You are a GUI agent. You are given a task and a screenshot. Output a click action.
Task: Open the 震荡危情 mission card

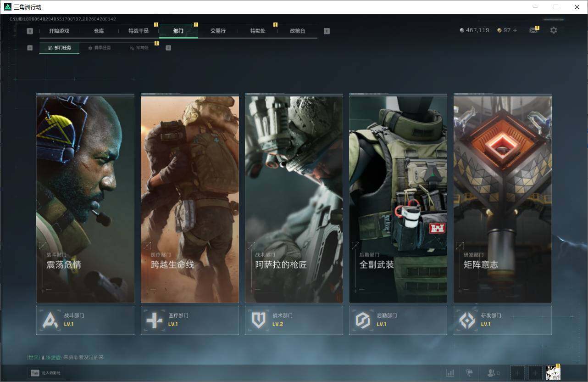85,199
